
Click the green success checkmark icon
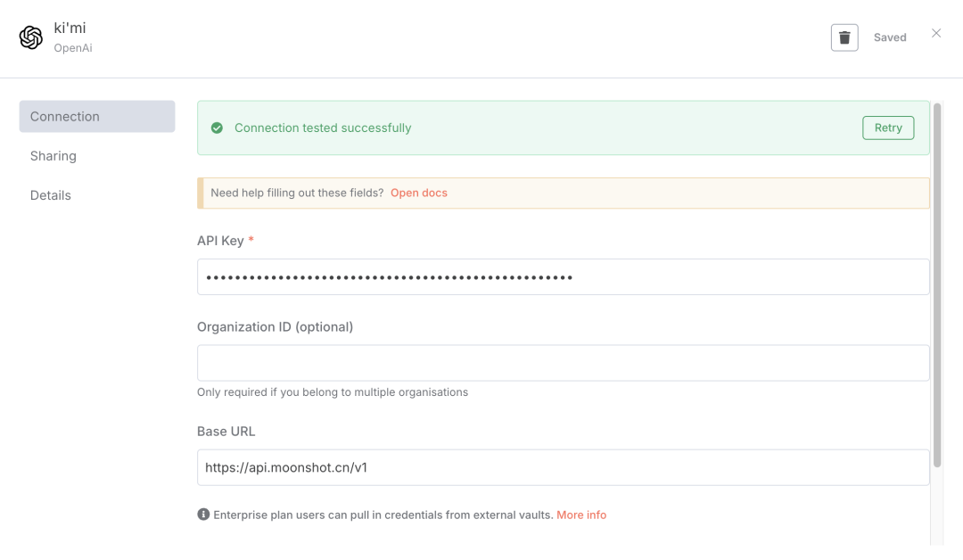coord(217,128)
